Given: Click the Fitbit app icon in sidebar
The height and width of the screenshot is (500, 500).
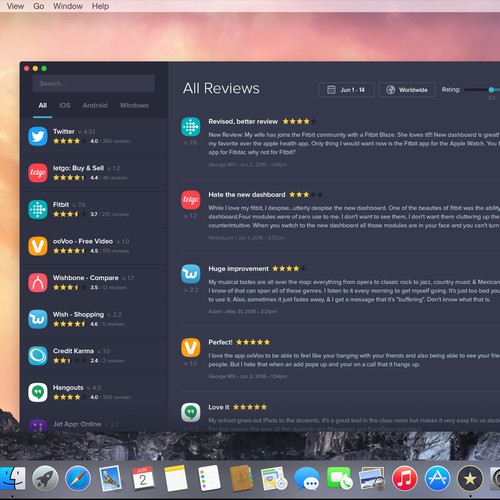Looking at the screenshot, I should (38, 209).
